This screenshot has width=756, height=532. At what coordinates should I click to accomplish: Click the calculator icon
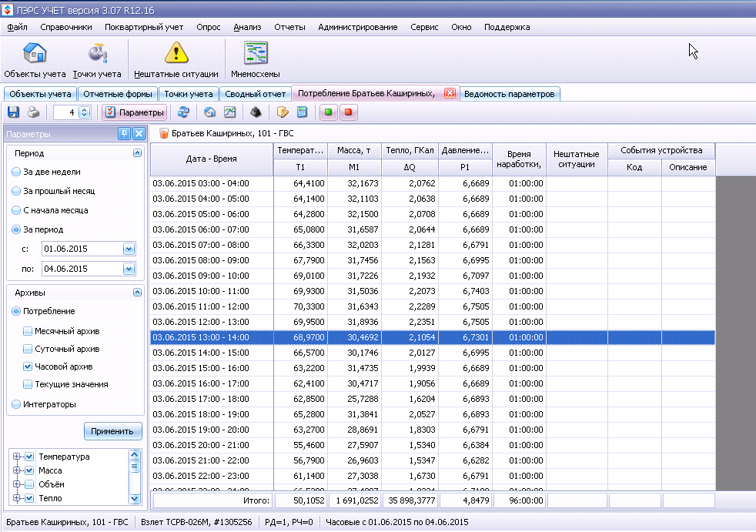tap(303, 112)
